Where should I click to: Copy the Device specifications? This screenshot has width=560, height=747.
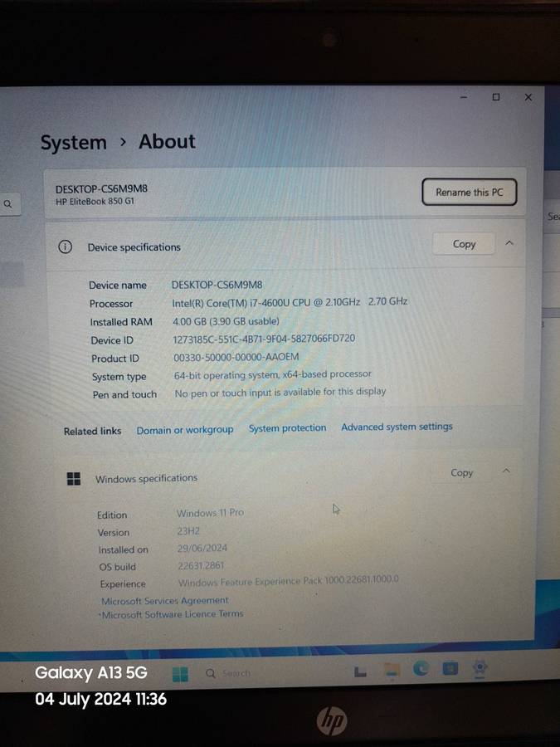point(464,244)
